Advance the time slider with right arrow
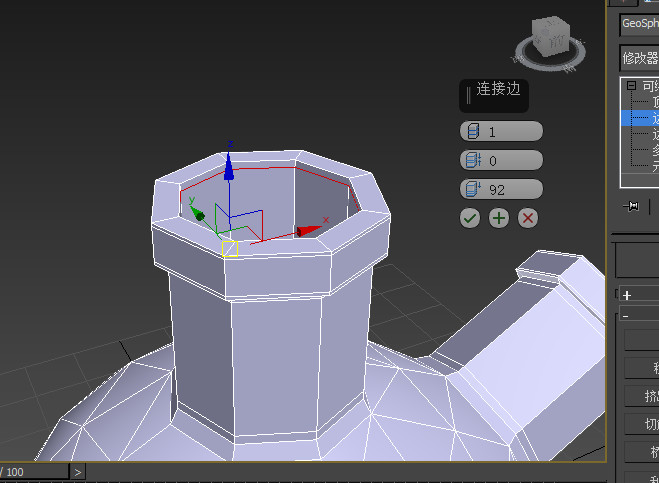The height and width of the screenshot is (483, 659). pos(77,471)
